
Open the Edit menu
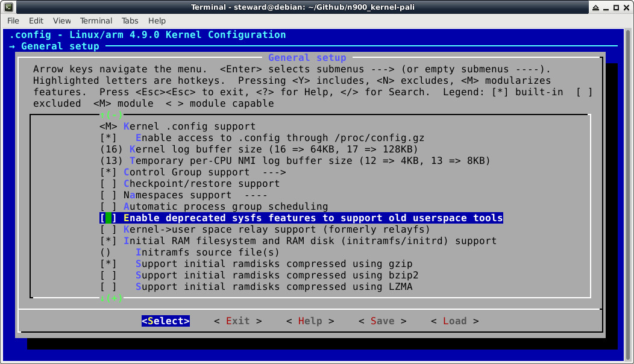pos(36,20)
